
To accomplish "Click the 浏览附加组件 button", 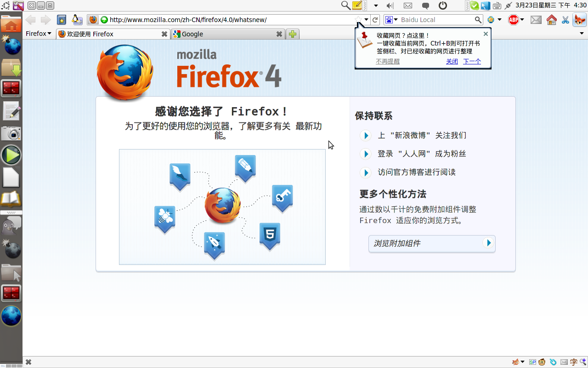I will 432,243.
